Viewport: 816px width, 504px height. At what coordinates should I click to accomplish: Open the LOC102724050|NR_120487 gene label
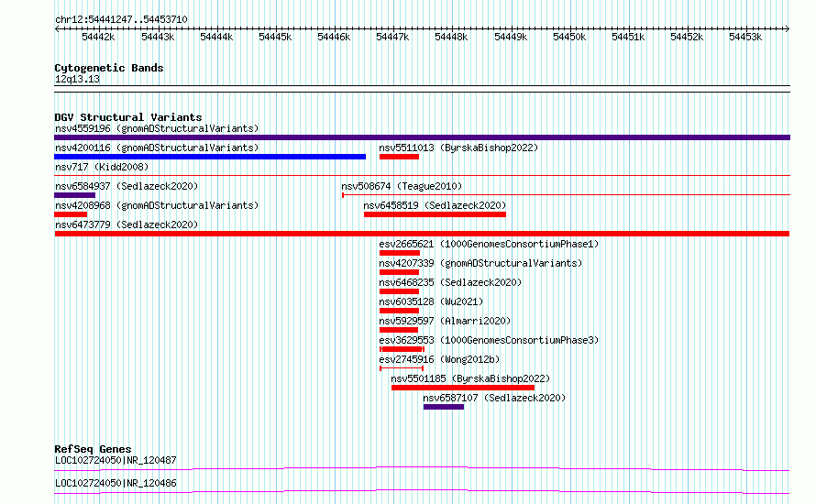click(116, 460)
